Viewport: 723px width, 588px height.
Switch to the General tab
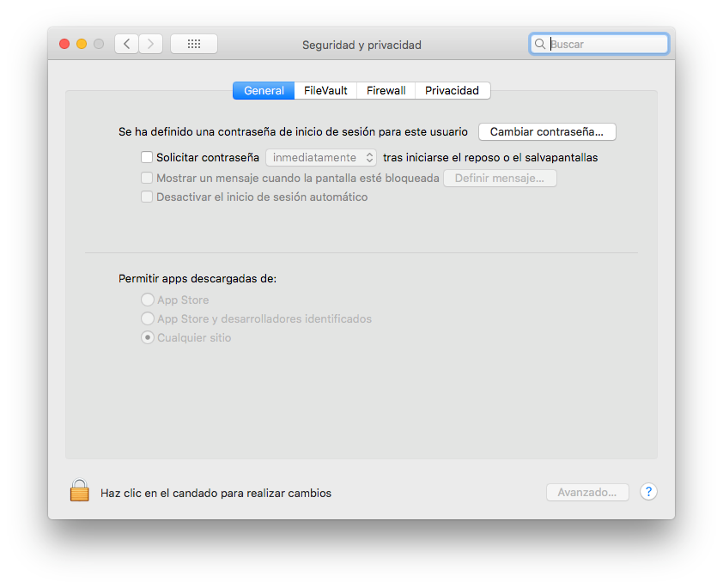(264, 91)
